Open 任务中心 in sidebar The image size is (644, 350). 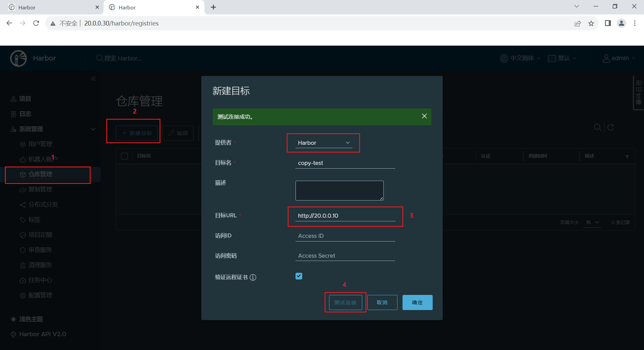[x=40, y=280]
